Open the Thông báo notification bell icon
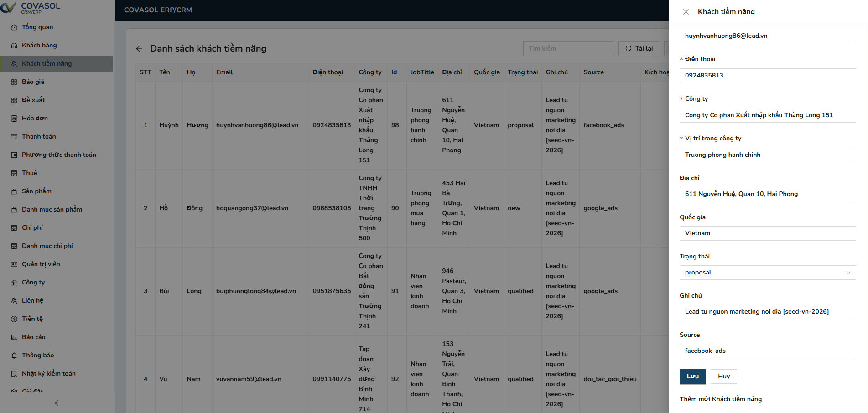 click(x=14, y=355)
